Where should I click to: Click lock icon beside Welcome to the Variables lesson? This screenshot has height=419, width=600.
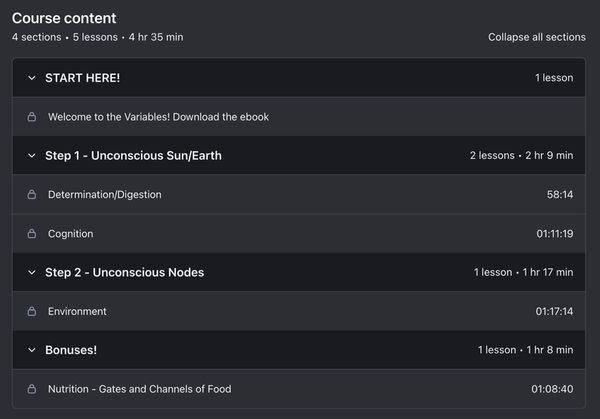click(x=32, y=117)
